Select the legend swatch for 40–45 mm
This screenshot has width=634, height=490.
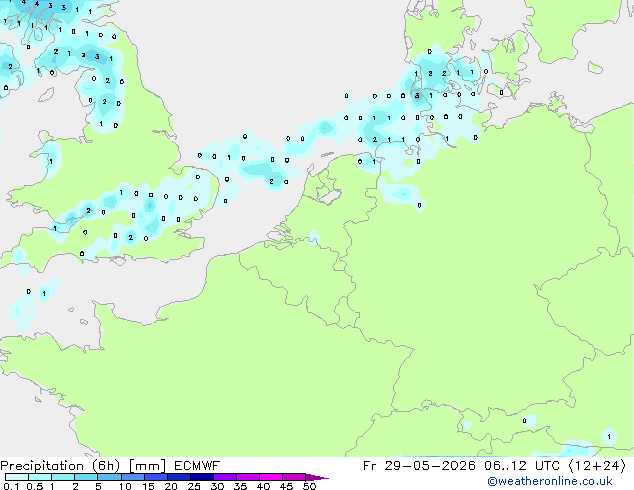(x=271, y=477)
